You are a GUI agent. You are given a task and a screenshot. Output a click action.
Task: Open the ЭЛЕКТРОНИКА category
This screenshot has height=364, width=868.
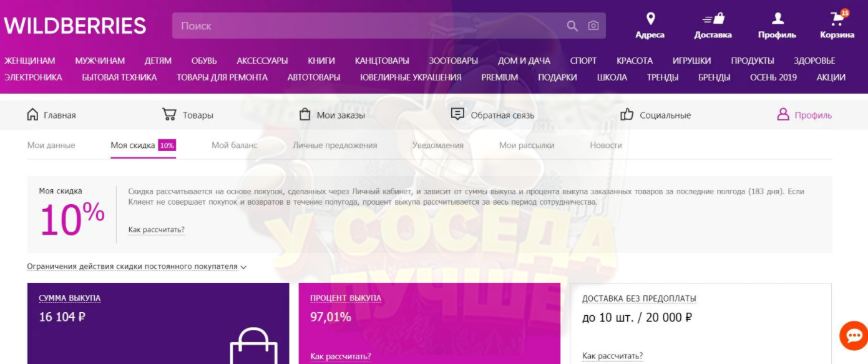point(33,77)
